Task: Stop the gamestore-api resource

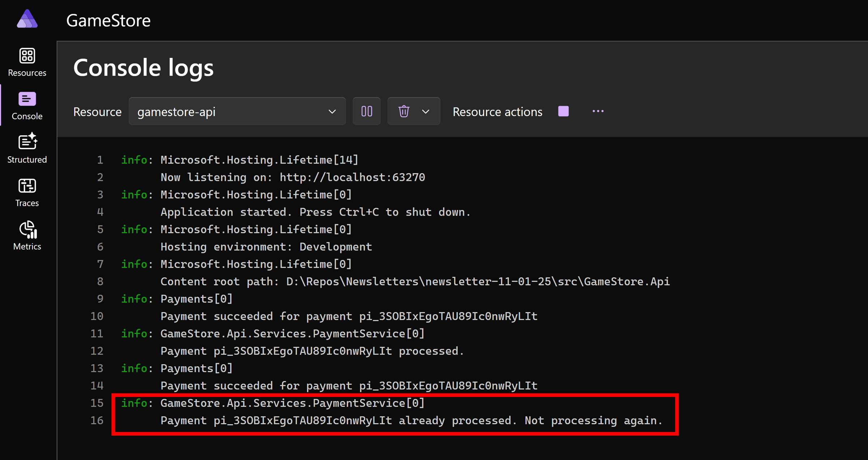Action: [x=563, y=111]
